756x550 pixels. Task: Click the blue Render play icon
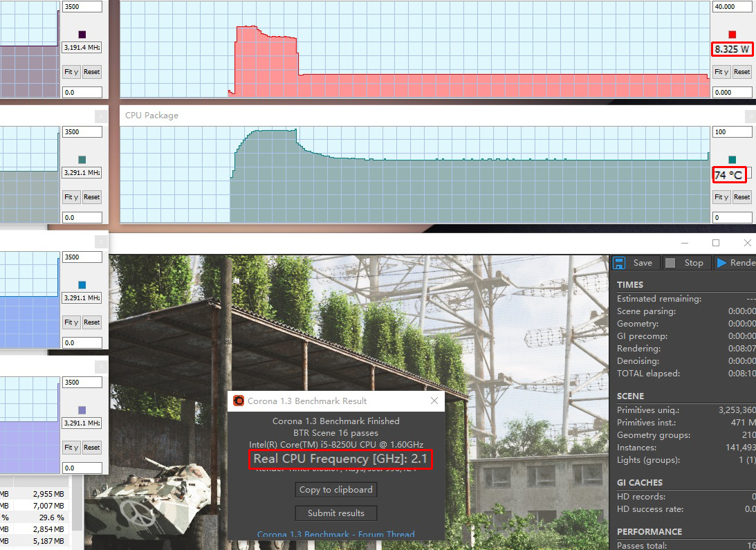pos(722,263)
